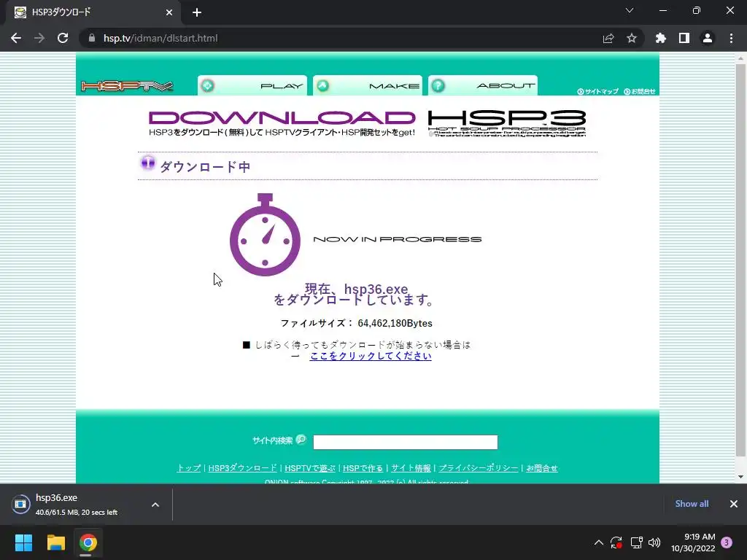The image size is (747, 560).
Task: View site information lock icon
Action: point(92,38)
